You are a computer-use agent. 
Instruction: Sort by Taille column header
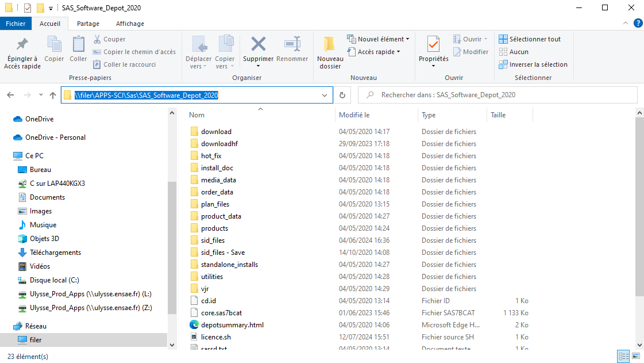498,115
